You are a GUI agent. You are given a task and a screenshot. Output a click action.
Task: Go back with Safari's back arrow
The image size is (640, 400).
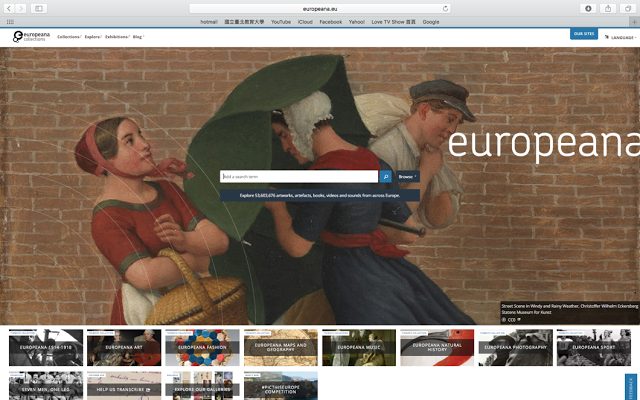9,8
